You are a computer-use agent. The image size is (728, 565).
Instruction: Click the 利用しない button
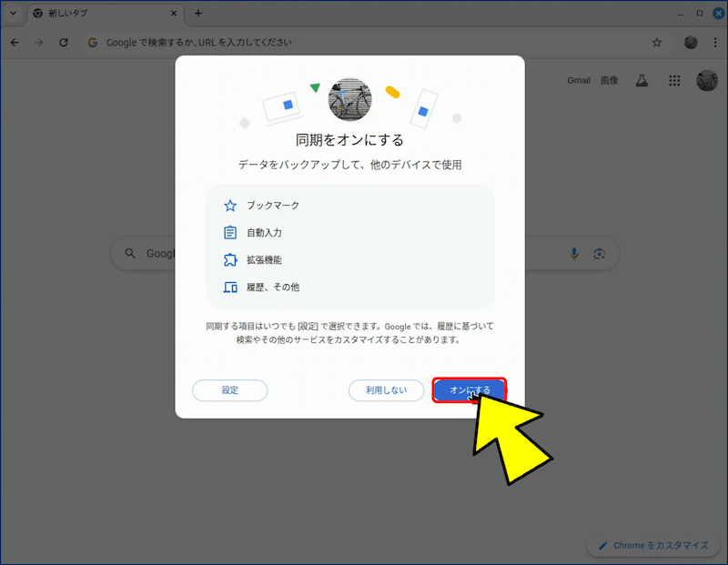[386, 390]
